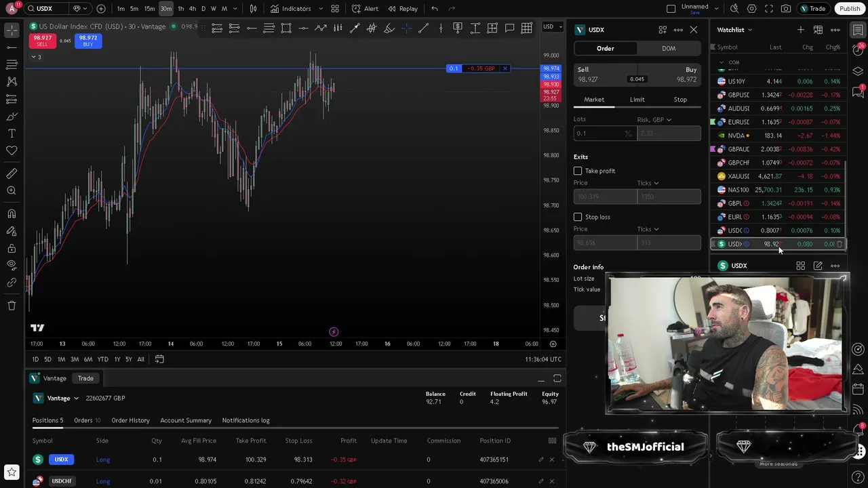The width and height of the screenshot is (868, 488).
Task: Hide all drawings with the eye icon
Action: click(x=12, y=265)
